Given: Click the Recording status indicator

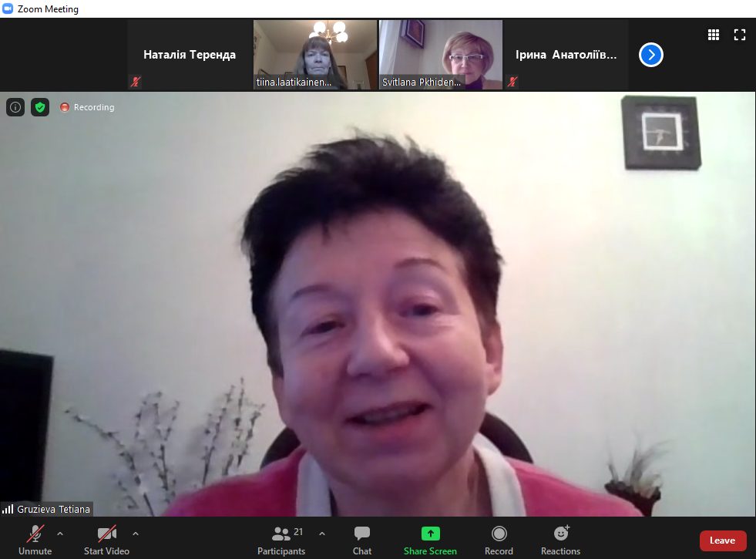Looking at the screenshot, I should [x=87, y=107].
